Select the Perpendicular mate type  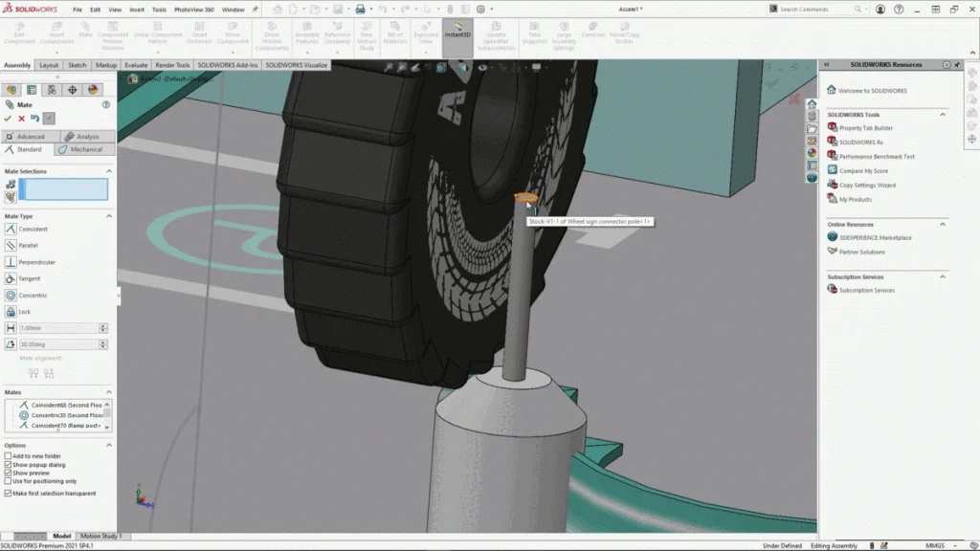point(11,262)
